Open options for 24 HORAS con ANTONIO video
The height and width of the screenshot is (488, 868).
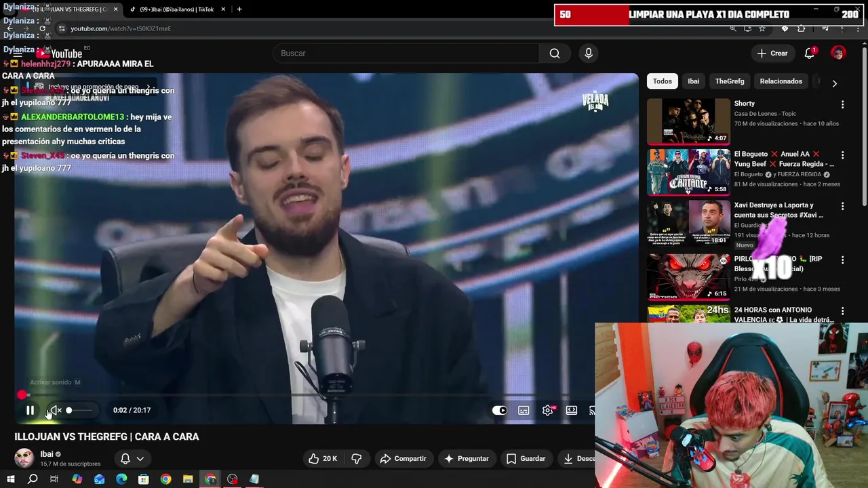(843, 311)
